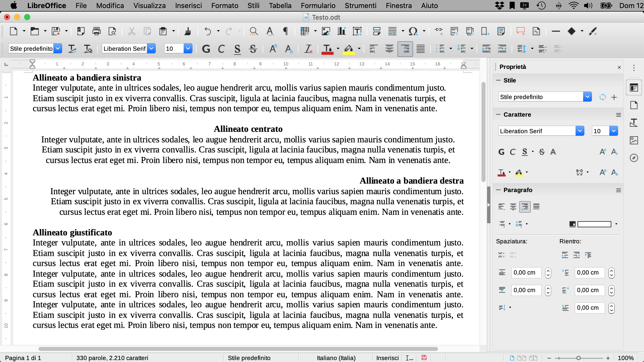Click Clone Formatting paintbrush icon
The width and height of the screenshot is (644, 362).
click(x=188, y=31)
